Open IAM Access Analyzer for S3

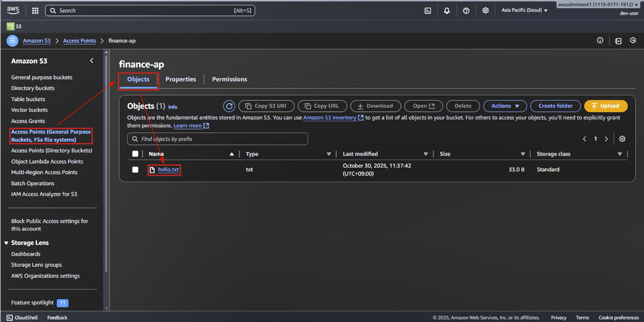(x=44, y=194)
